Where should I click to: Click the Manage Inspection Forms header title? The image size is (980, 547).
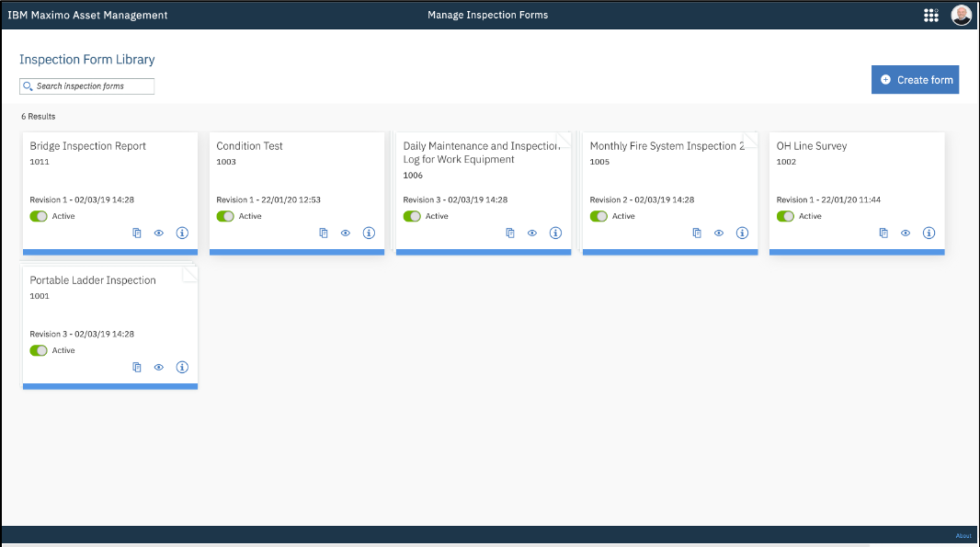(x=487, y=15)
